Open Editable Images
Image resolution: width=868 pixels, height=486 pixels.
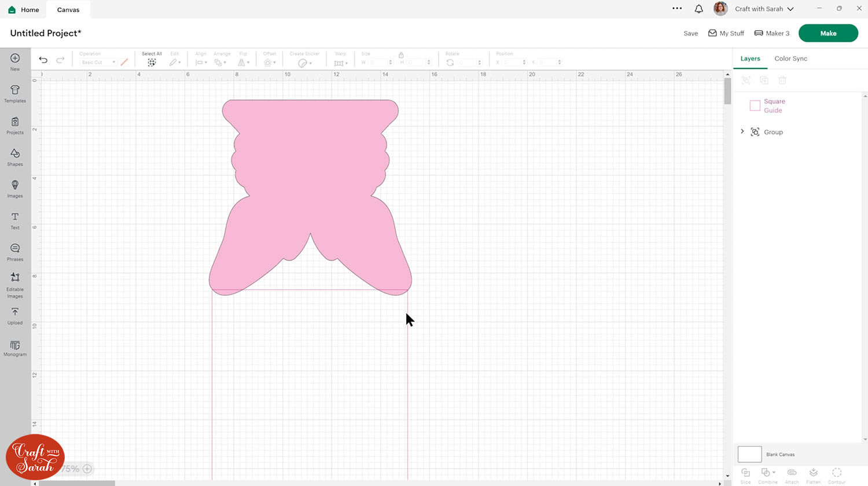pyautogui.click(x=15, y=285)
